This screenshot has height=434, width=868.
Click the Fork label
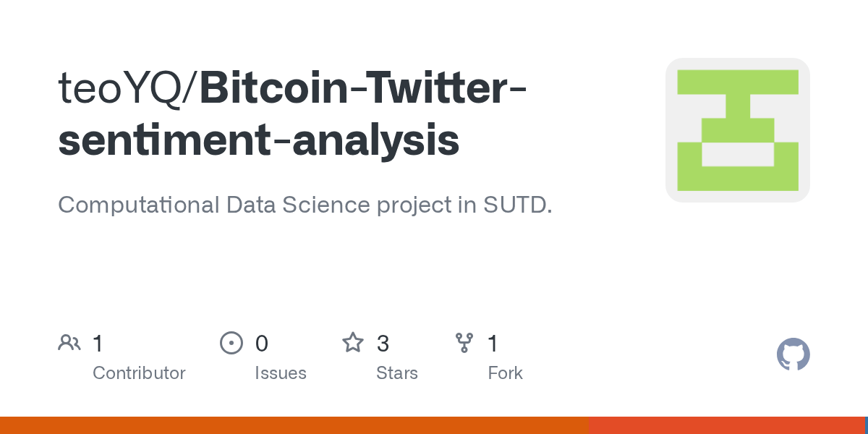pos(505,373)
